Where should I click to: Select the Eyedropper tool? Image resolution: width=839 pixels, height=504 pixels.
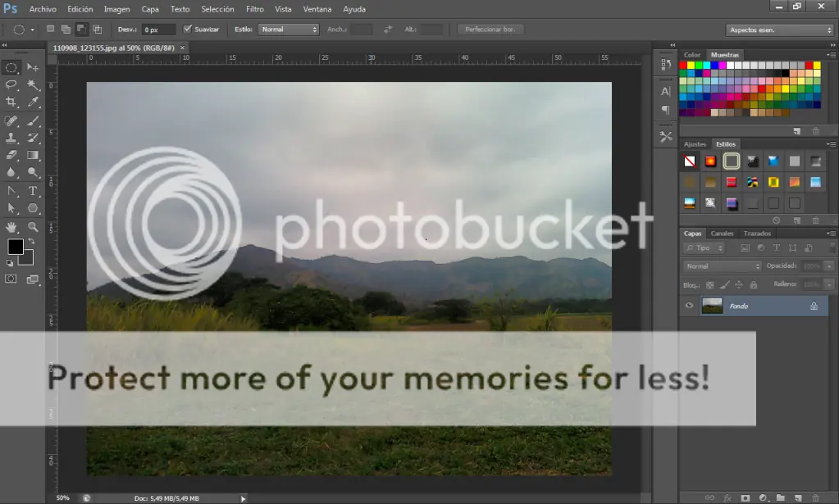(x=33, y=102)
